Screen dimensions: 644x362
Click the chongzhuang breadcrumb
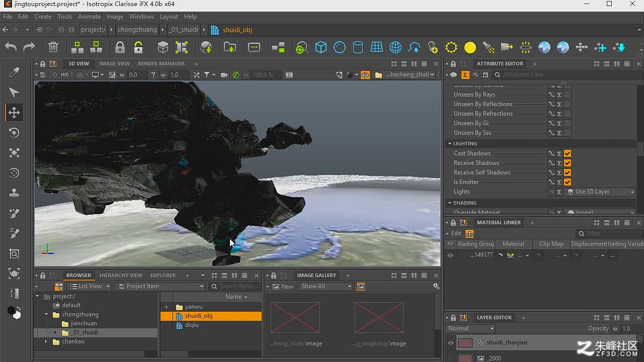pos(137,30)
